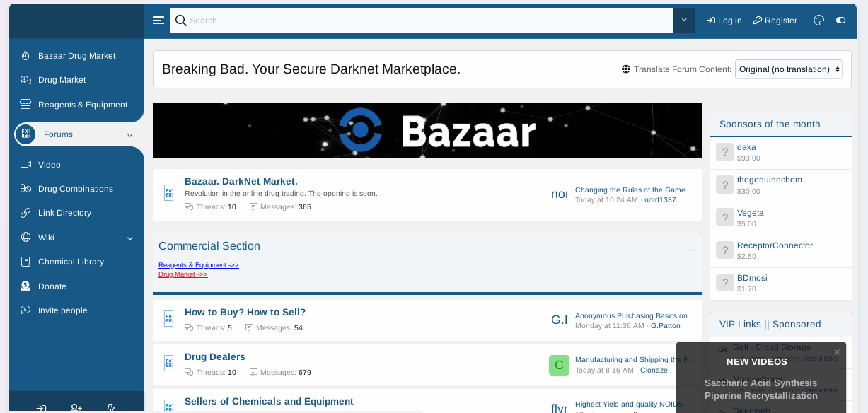Click inside the search input field
Screen dimensions: 868x413
pos(424,21)
